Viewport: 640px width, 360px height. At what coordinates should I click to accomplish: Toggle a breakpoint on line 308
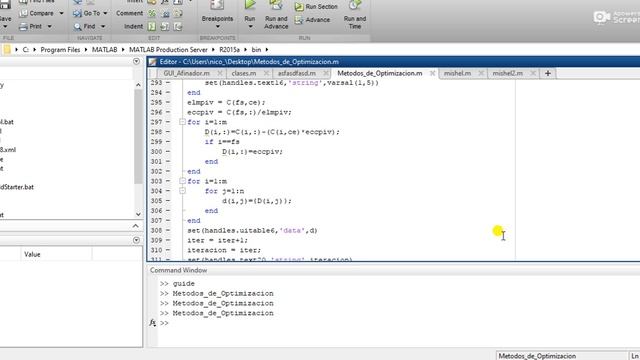[168, 230]
